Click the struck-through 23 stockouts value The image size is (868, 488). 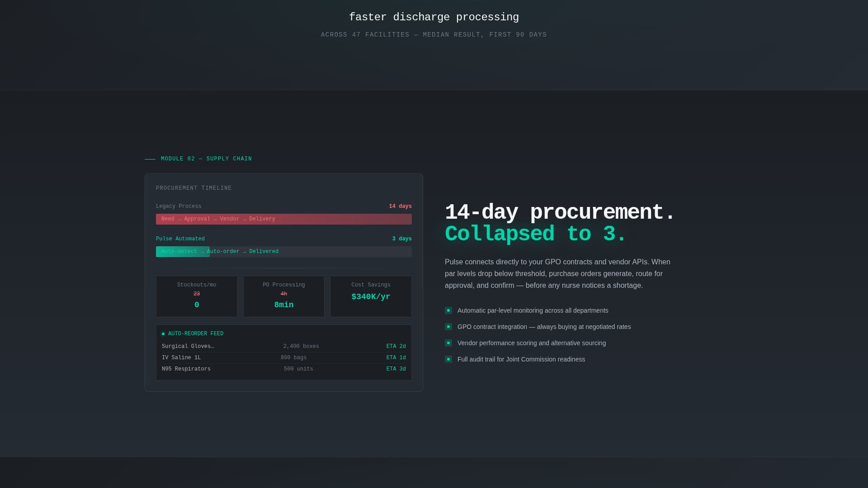point(197,294)
